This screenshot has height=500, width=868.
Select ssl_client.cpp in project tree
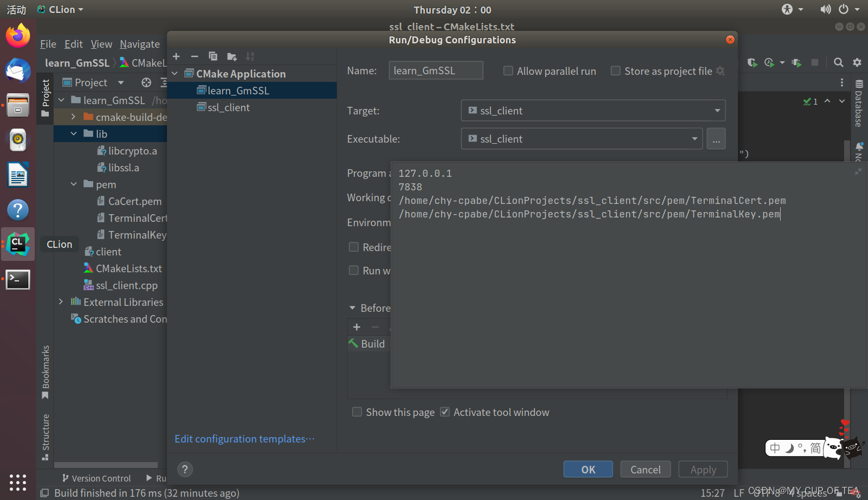(126, 285)
